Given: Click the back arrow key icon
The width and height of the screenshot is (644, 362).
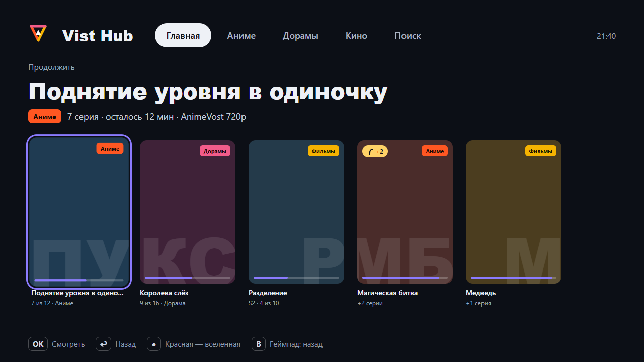Looking at the screenshot, I should pos(103,344).
